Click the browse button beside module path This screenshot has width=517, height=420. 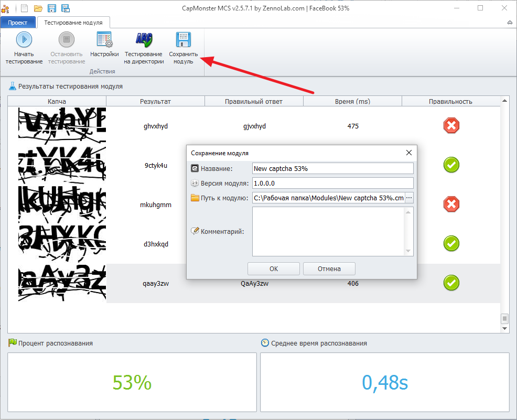(x=410, y=198)
